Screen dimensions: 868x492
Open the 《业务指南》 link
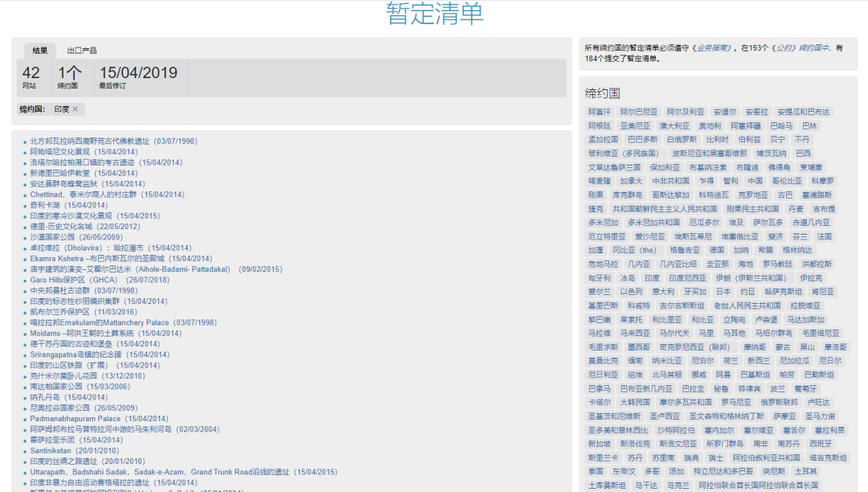point(713,48)
